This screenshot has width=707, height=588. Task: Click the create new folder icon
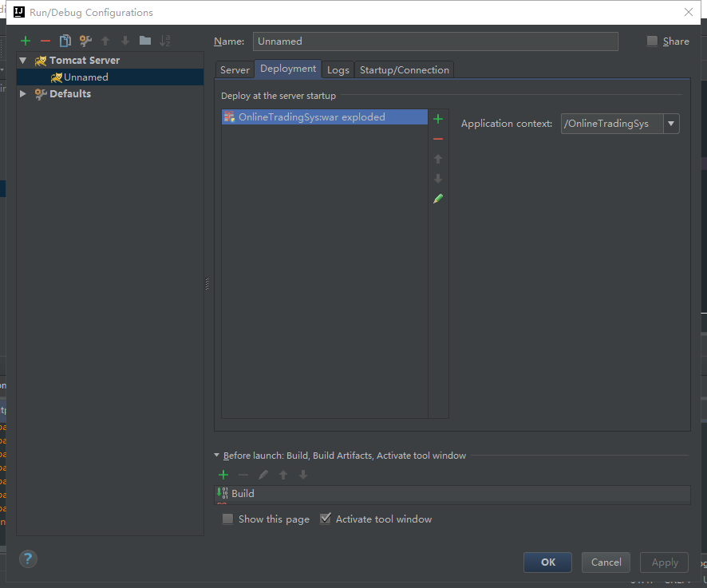[x=144, y=41]
